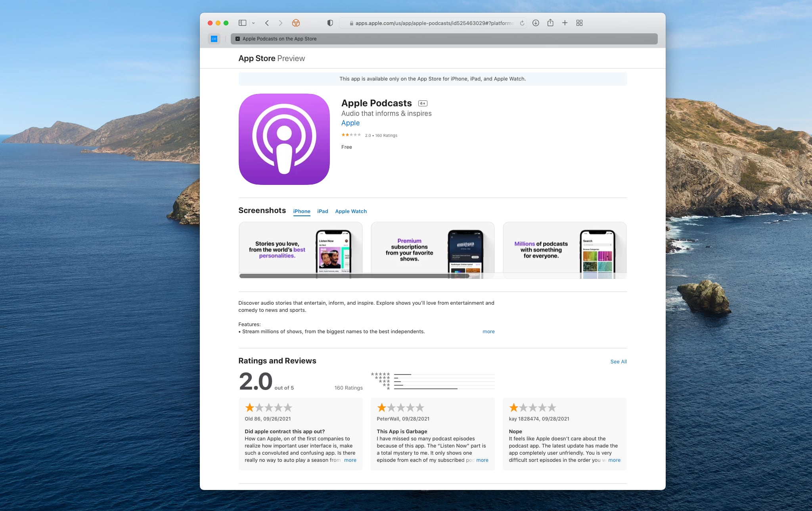Show downloads with the download icon
Screen dimensions: 812x511
pos(536,23)
